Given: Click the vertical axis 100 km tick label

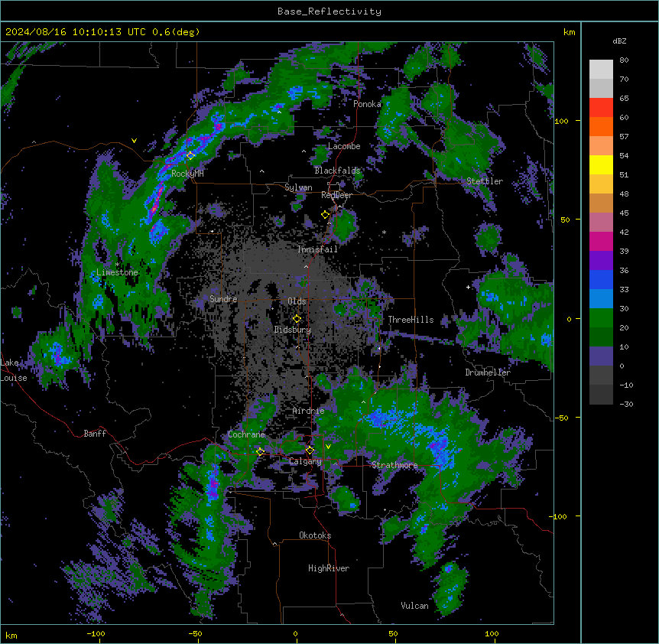Looking at the screenshot, I should point(561,121).
